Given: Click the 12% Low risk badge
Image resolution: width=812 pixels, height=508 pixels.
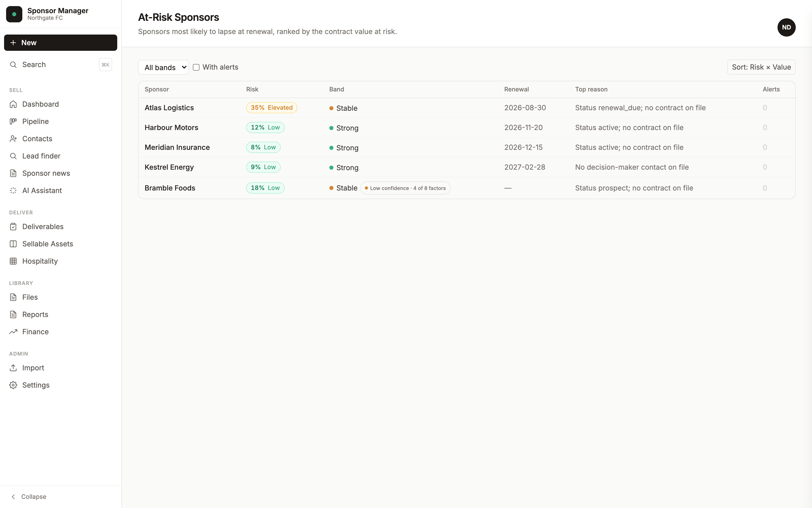Looking at the screenshot, I should pos(265,128).
